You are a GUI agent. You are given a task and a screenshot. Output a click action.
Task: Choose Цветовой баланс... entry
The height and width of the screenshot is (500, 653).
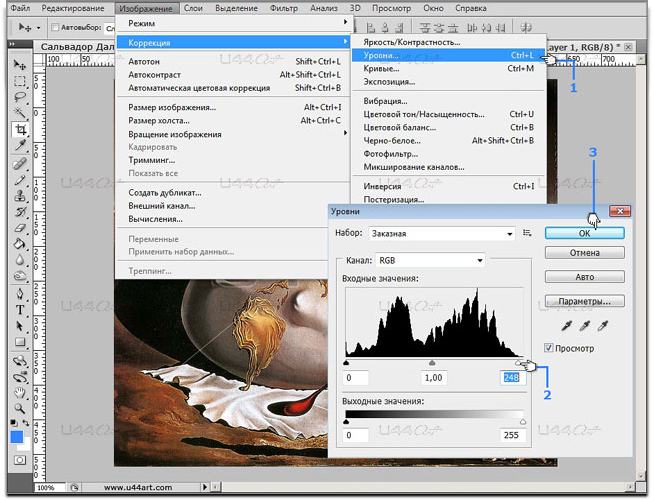(448, 127)
